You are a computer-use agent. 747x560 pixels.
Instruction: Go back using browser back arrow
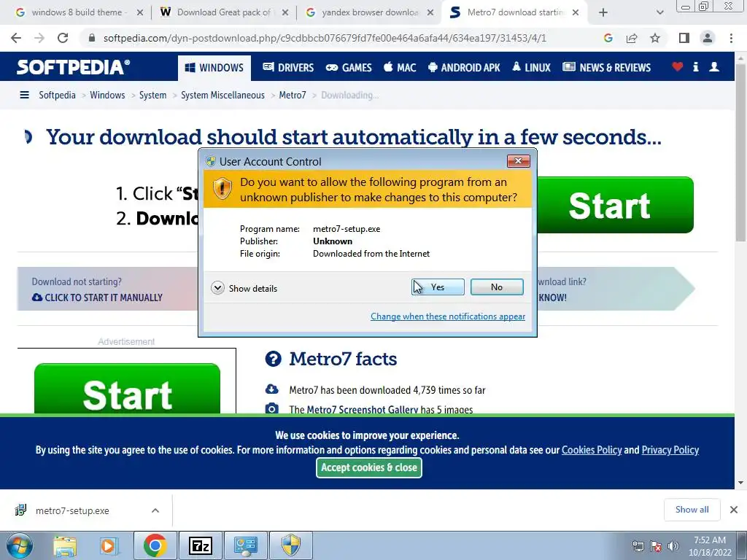click(x=16, y=38)
